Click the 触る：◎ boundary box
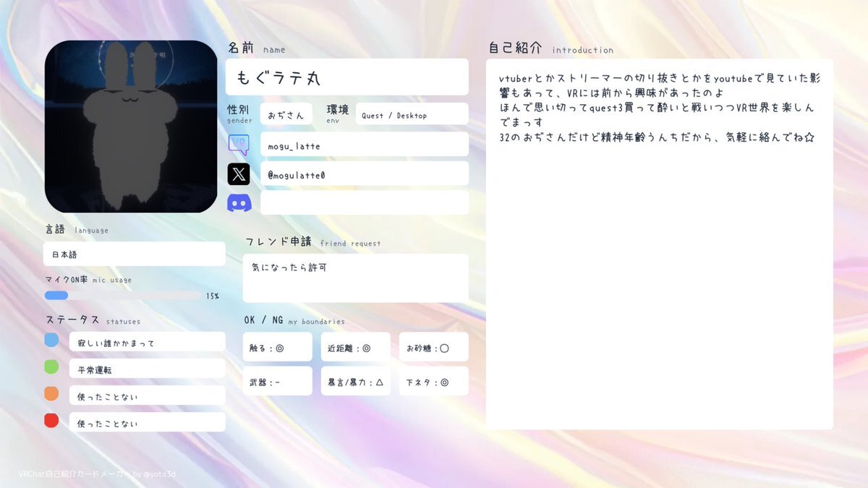This screenshot has height=488, width=868. pyautogui.click(x=278, y=347)
